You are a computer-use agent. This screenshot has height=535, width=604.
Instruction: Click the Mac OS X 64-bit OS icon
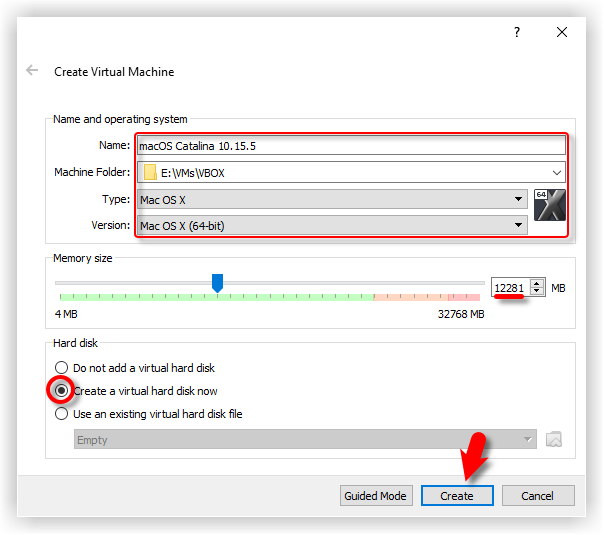tap(549, 203)
